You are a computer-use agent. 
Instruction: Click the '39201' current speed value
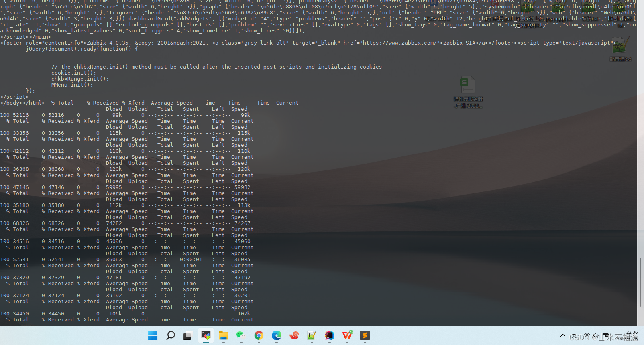243,295
